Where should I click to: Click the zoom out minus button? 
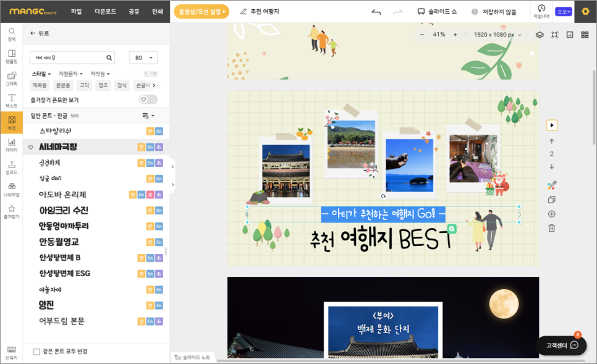pyautogui.click(x=422, y=35)
